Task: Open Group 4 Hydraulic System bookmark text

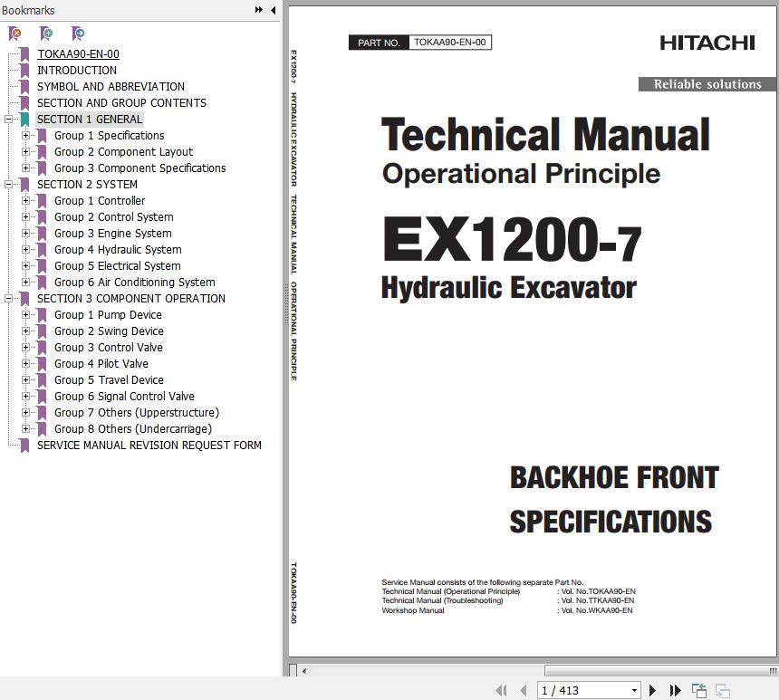Action: click(118, 249)
